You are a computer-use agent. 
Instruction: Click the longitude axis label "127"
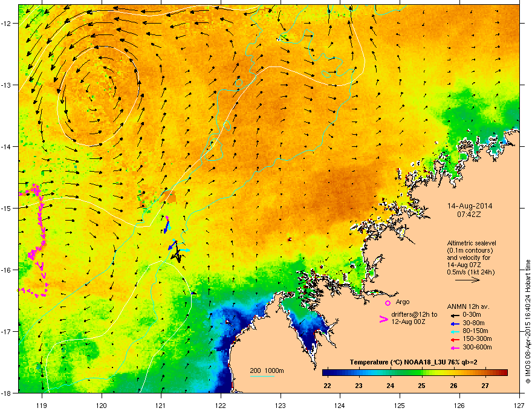pyautogui.click(x=519, y=405)
